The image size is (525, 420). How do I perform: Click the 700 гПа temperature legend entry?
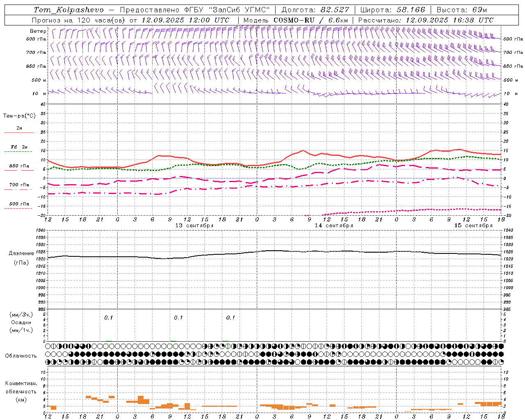pyautogui.click(x=19, y=185)
